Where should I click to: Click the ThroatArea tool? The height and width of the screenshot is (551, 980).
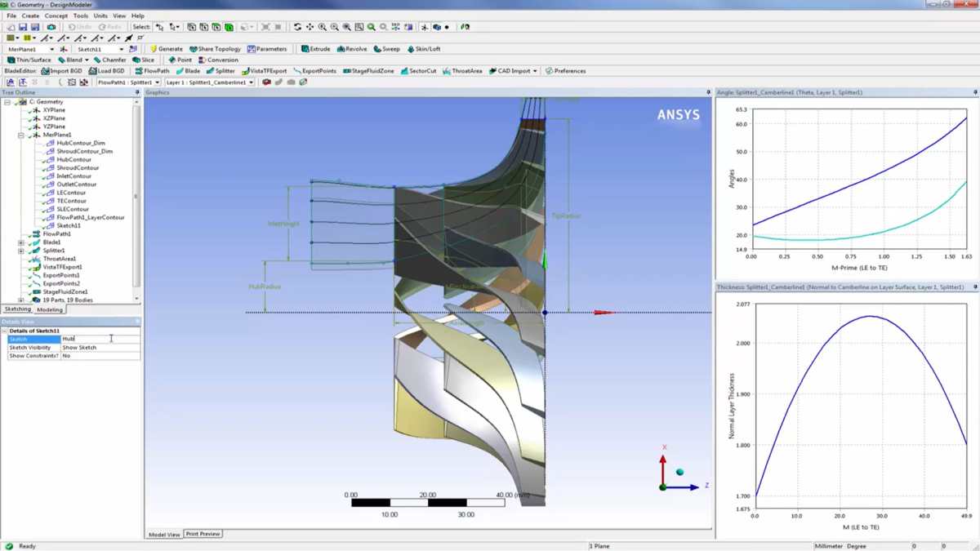(x=462, y=71)
